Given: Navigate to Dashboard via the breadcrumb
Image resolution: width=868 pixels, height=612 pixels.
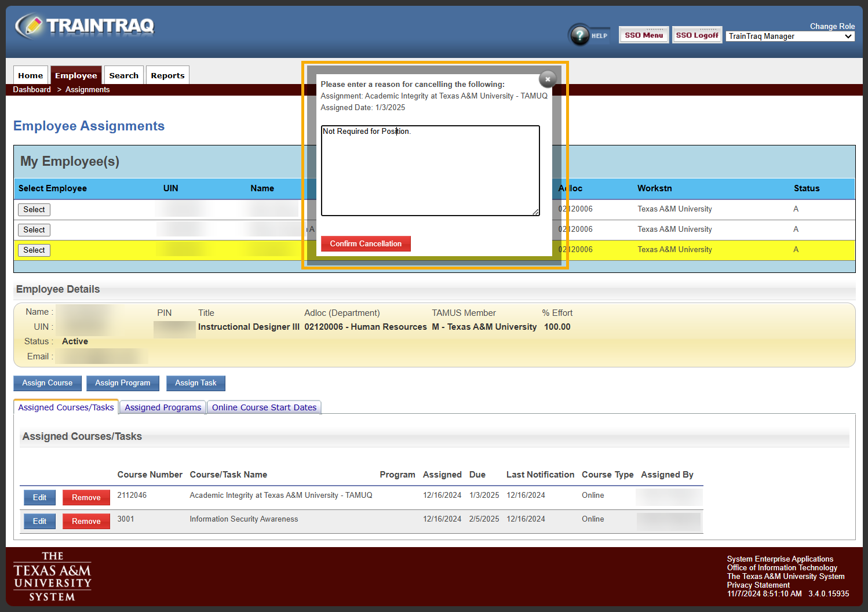Looking at the screenshot, I should 32,89.
